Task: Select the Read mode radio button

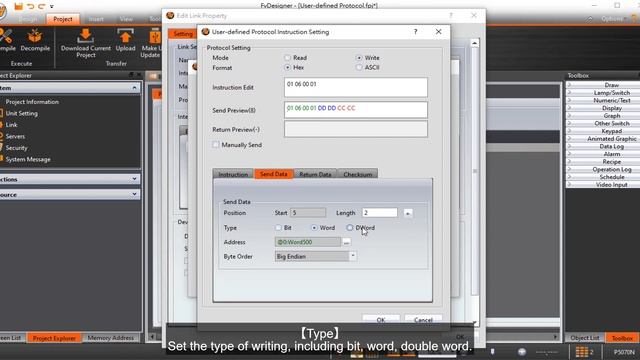Action: point(288,58)
